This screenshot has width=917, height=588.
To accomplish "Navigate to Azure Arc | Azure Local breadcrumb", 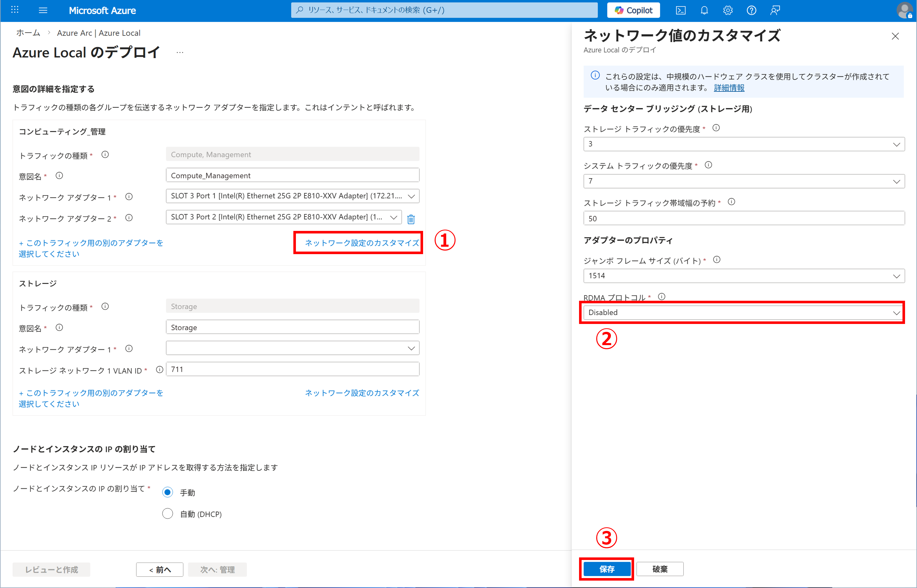I will [x=98, y=33].
